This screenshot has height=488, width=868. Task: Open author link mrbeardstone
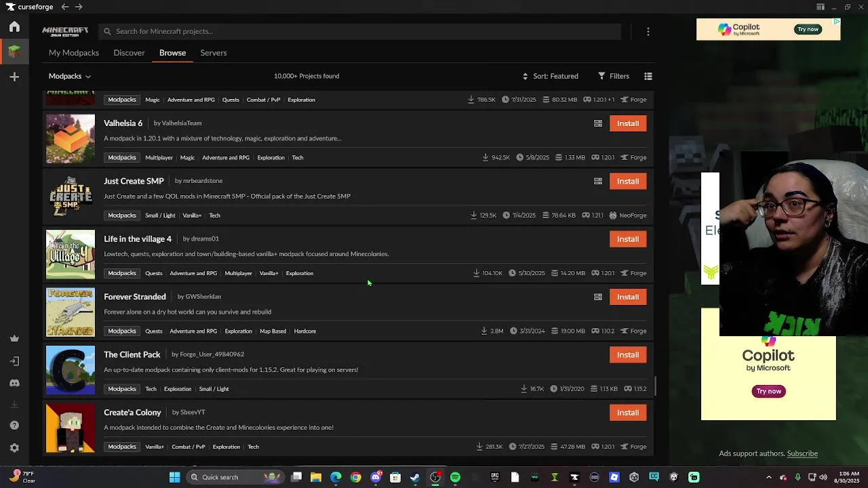click(203, 181)
